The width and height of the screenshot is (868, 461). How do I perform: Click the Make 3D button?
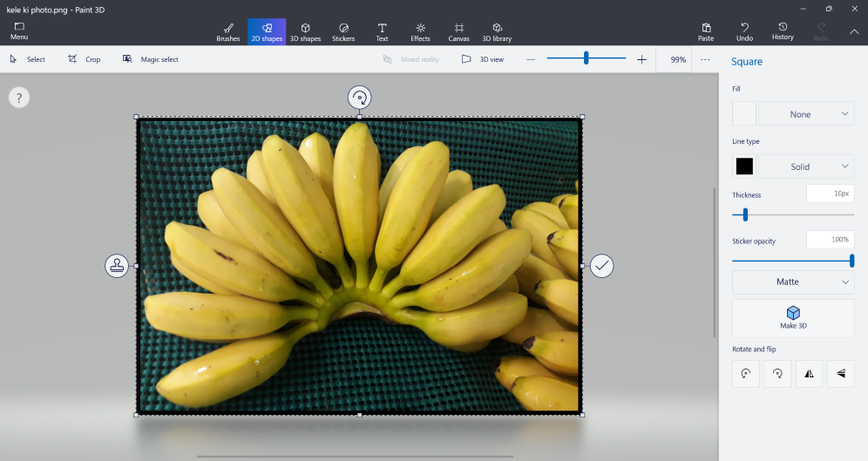(793, 318)
